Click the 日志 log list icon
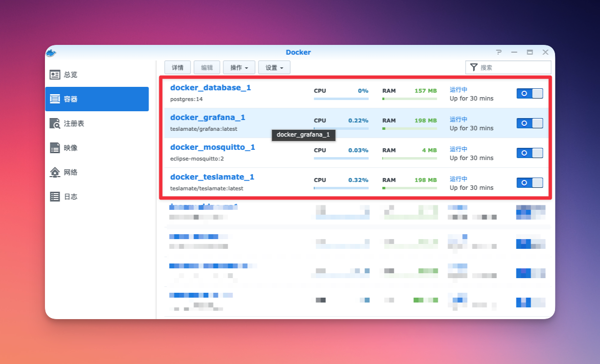 tap(55, 197)
